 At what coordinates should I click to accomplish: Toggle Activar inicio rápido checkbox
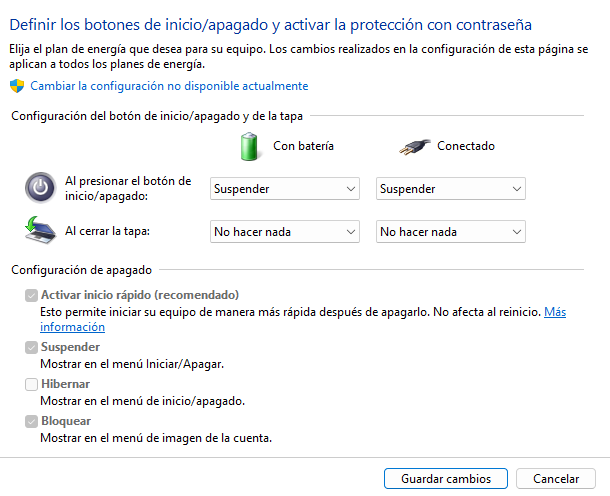pyautogui.click(x=31, y=295)
